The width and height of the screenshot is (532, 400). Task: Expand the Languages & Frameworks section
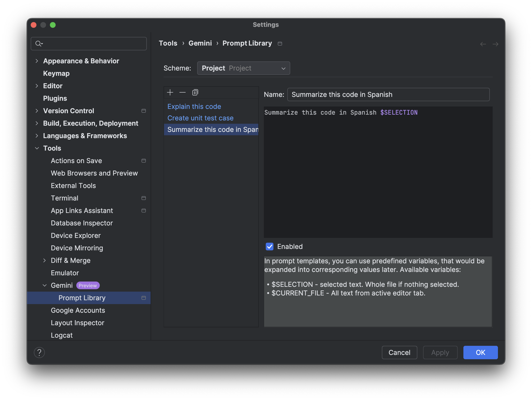[37, 135]
